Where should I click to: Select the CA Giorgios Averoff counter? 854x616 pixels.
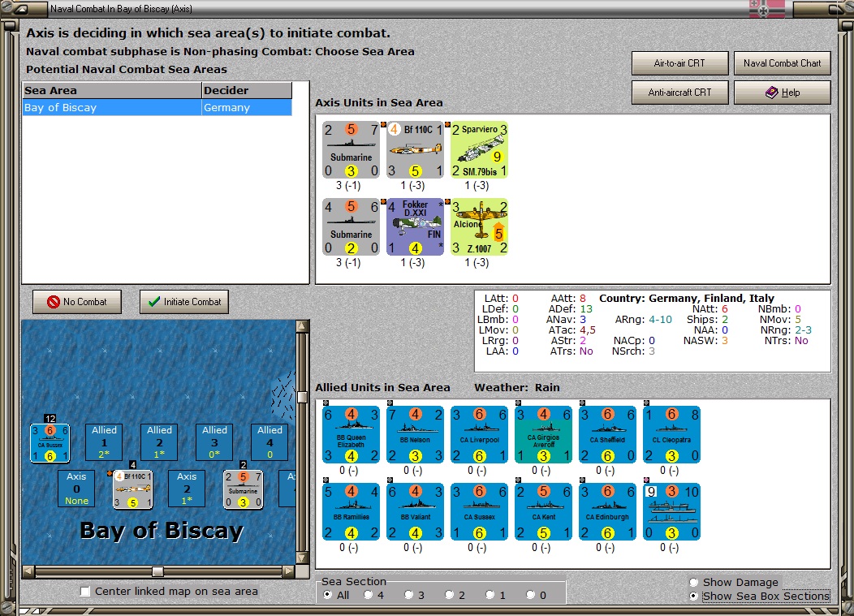click(x=544, y=435)
